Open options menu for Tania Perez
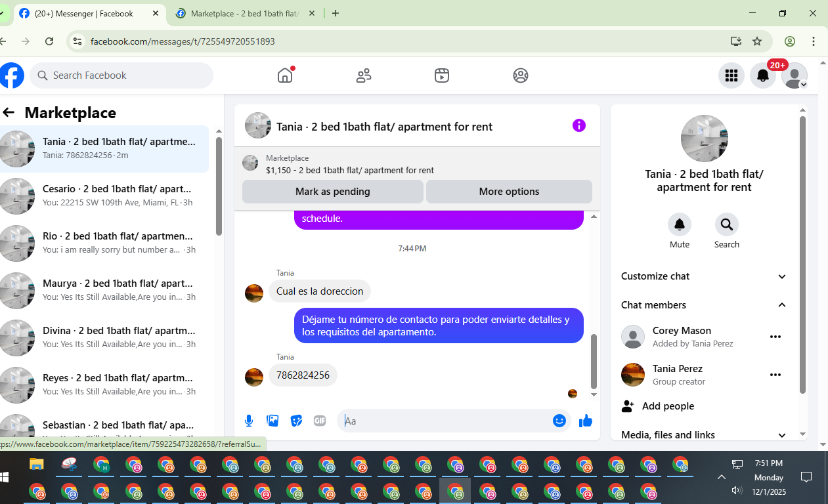Viewport: 828px width, 504px height. (775, 375)
